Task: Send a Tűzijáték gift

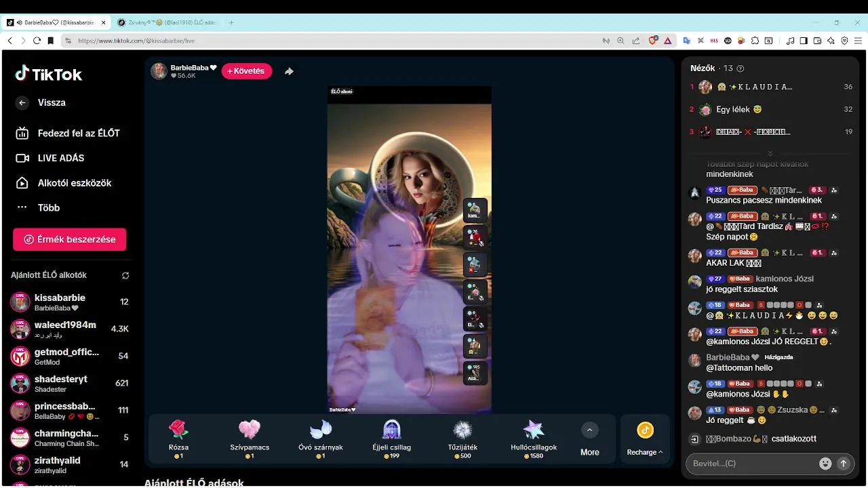Action: coord(462,439)
